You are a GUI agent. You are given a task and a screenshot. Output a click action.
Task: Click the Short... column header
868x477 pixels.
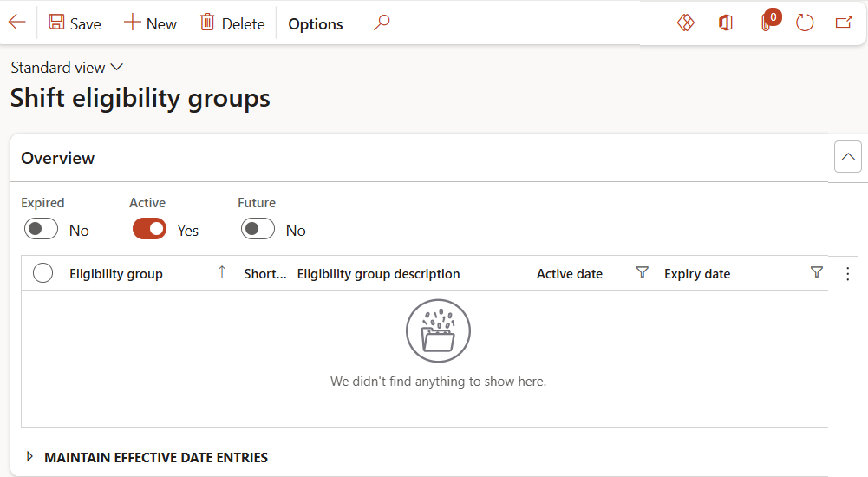pyautogui.click(x=265, y=273)
